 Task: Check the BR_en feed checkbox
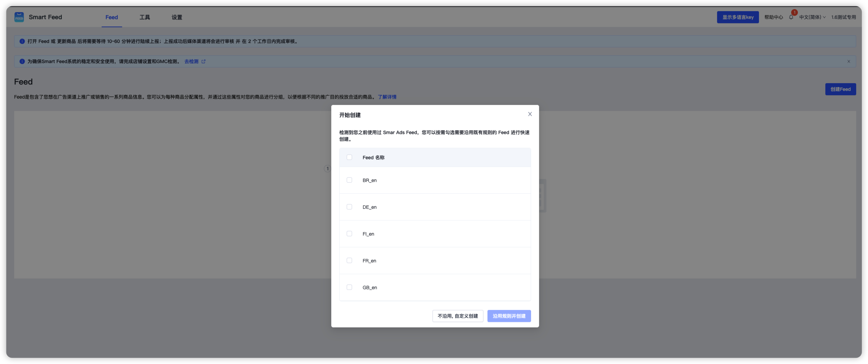pyautogui.click(x=349, y=180)
